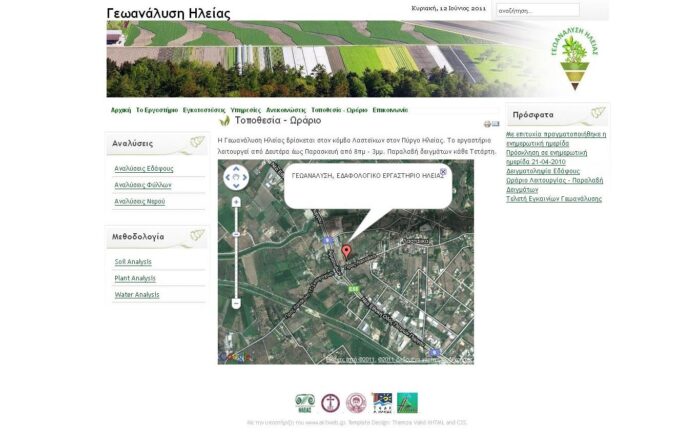Focus the αναζήτηση search field

538,10
